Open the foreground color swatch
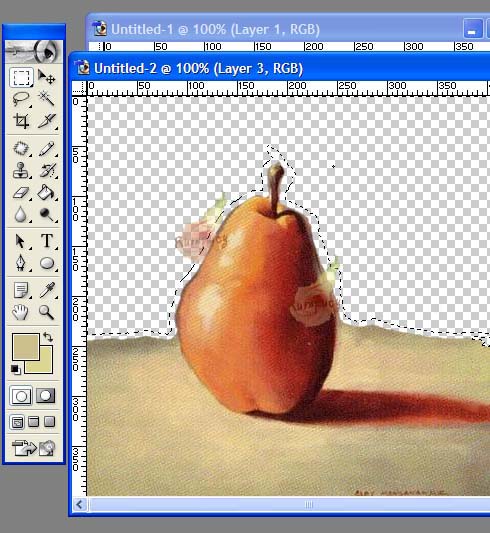Screen dimensions: 490x533 tap(26, 346)
